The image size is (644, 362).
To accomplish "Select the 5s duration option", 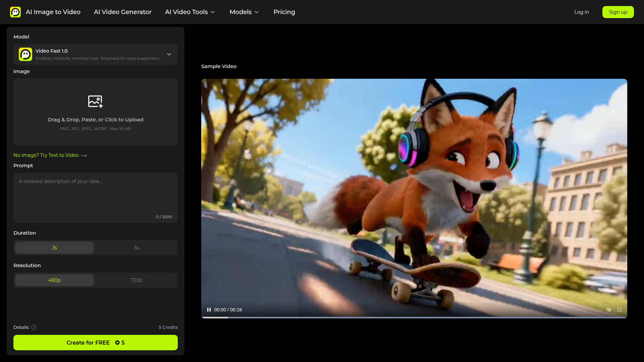I will pos(137,248).
